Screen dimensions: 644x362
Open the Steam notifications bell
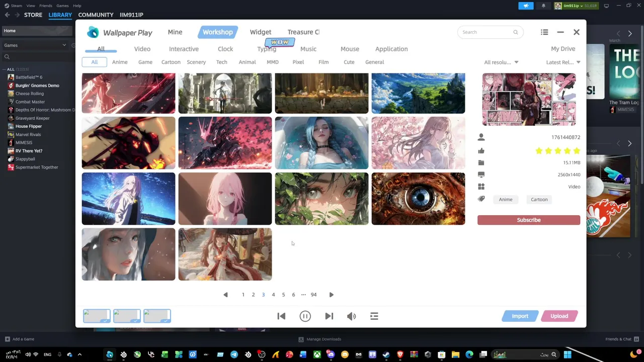[x=543, y=6]
